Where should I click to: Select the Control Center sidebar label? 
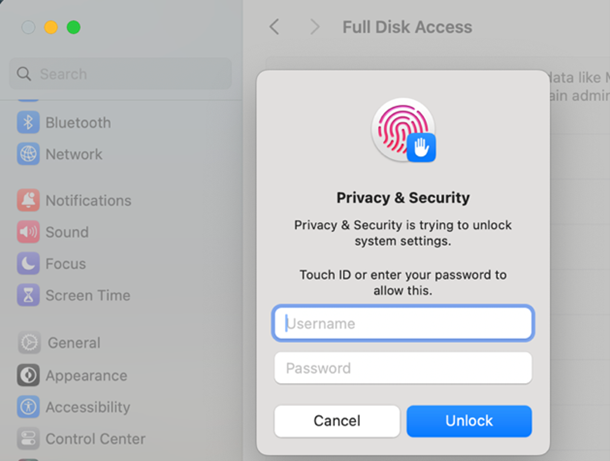tap(95, 439)
